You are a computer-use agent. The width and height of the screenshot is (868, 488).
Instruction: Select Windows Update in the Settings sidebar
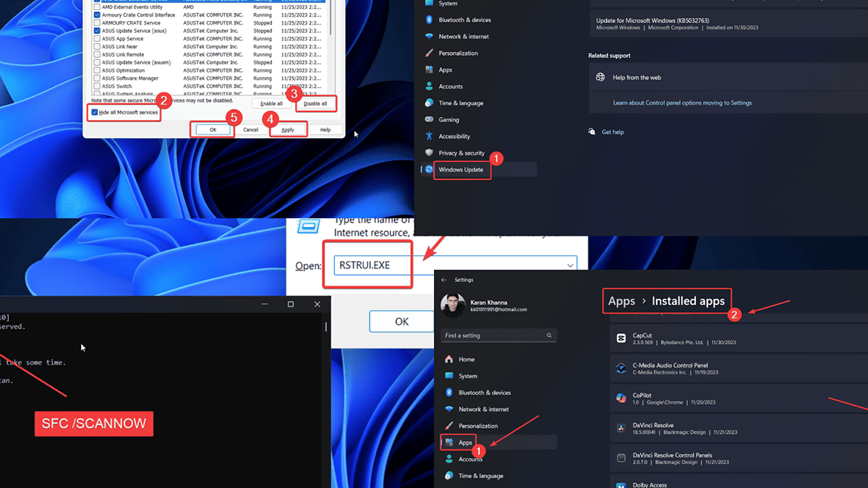tap(461, 169)
